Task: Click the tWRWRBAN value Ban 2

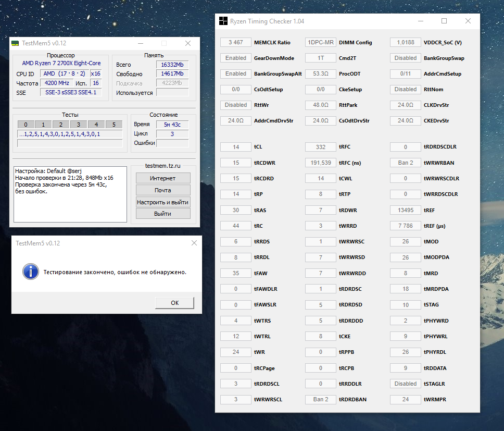Action: tap(405, 163)
